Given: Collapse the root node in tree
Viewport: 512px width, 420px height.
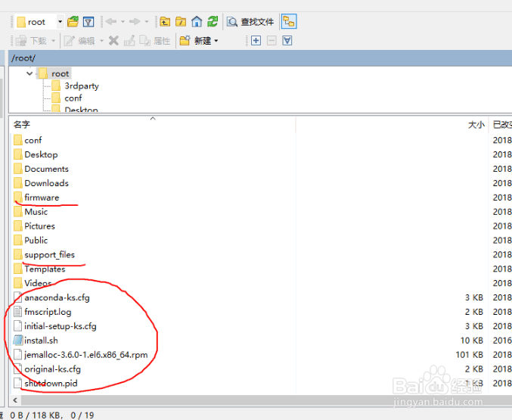Looking at the screenshot, I should click(x=29, y=73).
